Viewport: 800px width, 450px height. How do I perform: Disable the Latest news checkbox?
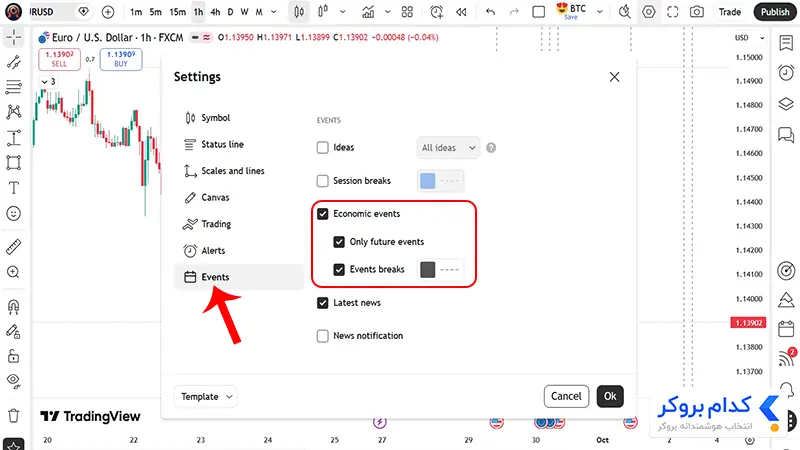(322, 303)
